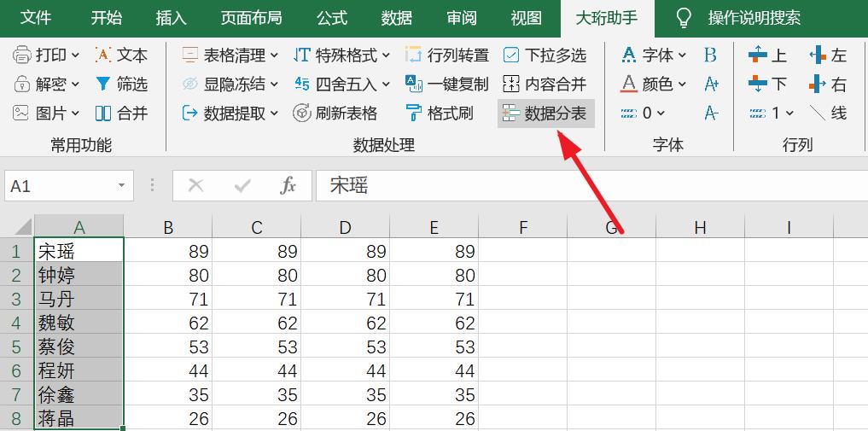Click the 一键复制 one-click copy icon
This screenshot has height=431, width=868.
pyautogui.click(x=414, y=84)
